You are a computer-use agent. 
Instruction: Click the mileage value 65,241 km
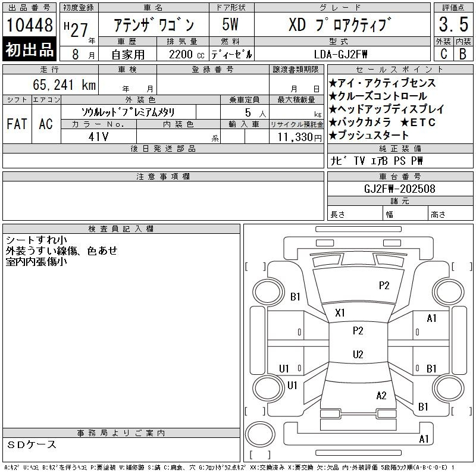[64, 85]
